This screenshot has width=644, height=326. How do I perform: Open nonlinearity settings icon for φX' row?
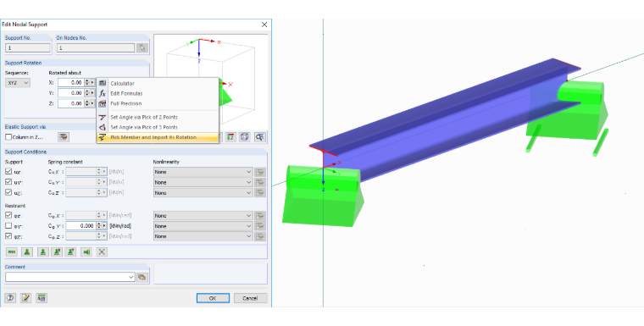click(259, 216)
